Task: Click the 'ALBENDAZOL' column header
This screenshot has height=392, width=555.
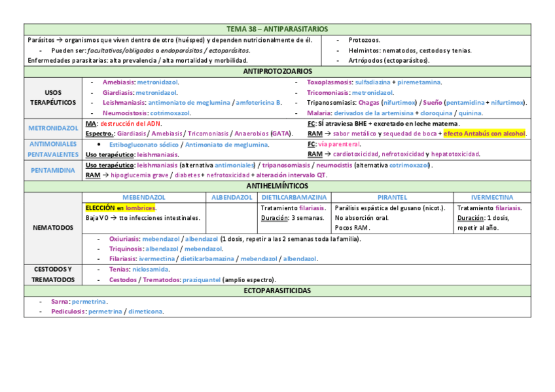Action: tap(232, 198)
